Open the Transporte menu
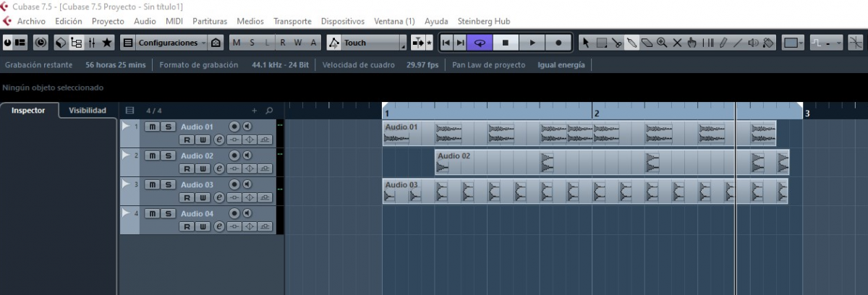Screen dimensions: 868x295 [292, 21]
